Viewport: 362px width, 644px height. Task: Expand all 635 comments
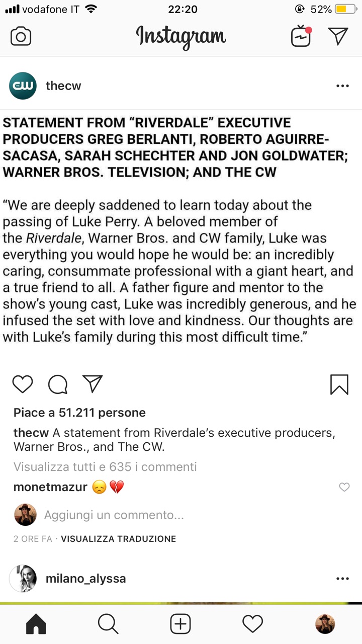[x=105, y=467]
